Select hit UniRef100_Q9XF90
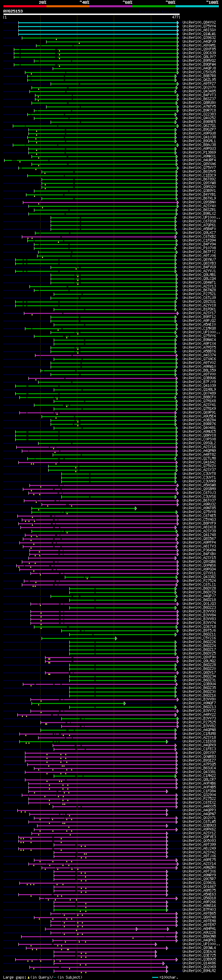This screenshot has height=980, width=222. [x=199, y=657]
